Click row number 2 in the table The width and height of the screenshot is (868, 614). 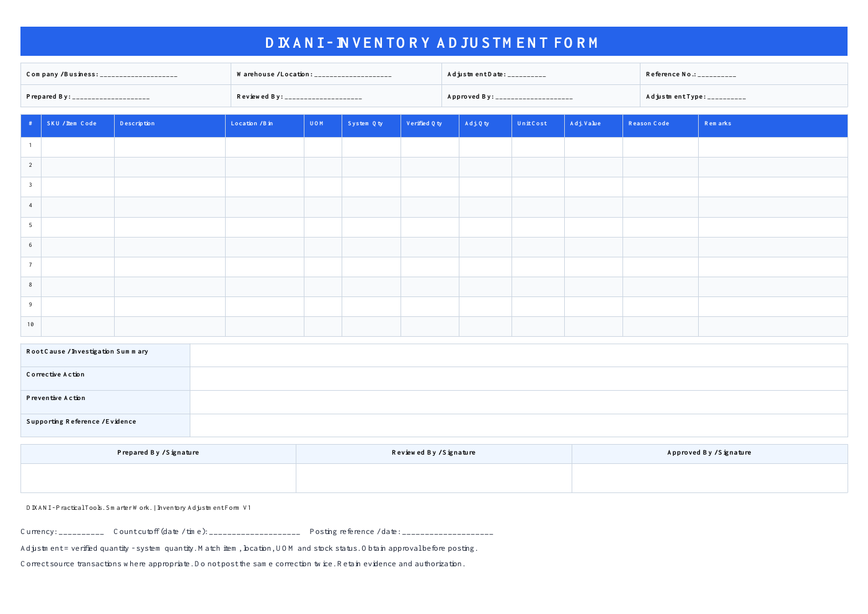(30, 165)
